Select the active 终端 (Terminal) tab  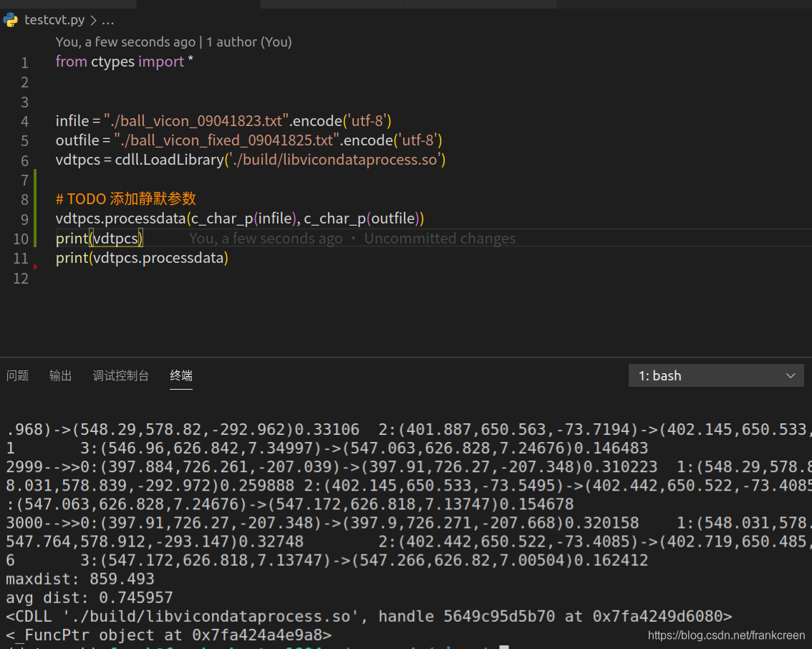[180, 375]
